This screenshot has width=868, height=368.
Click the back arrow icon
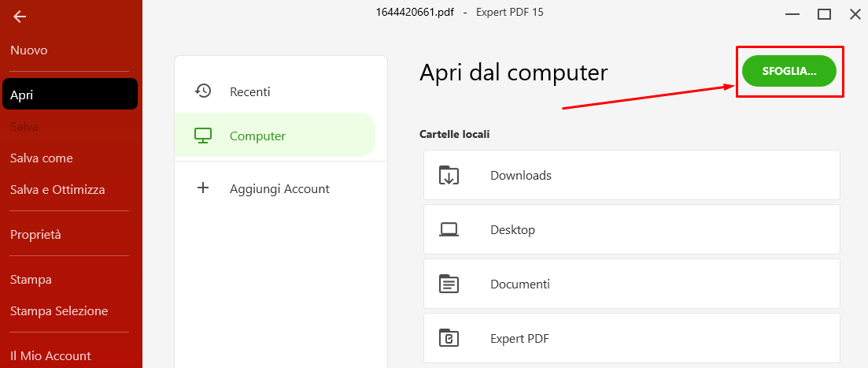pyautogui.click(x=20, y=17)
